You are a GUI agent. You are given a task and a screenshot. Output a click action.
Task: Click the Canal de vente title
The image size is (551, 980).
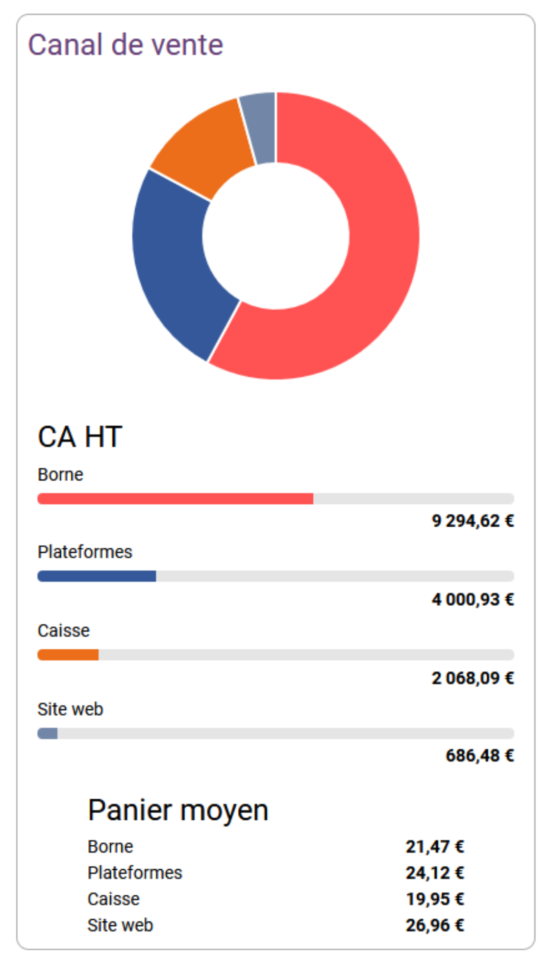126,45
